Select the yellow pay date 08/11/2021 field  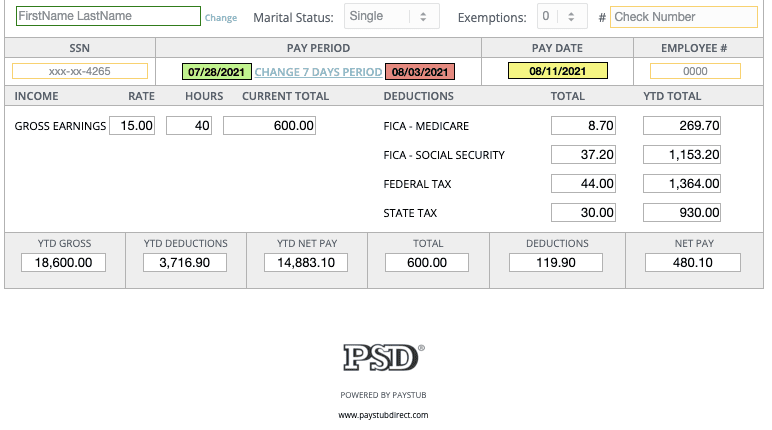pyautogui.click(x=557, y=71)
